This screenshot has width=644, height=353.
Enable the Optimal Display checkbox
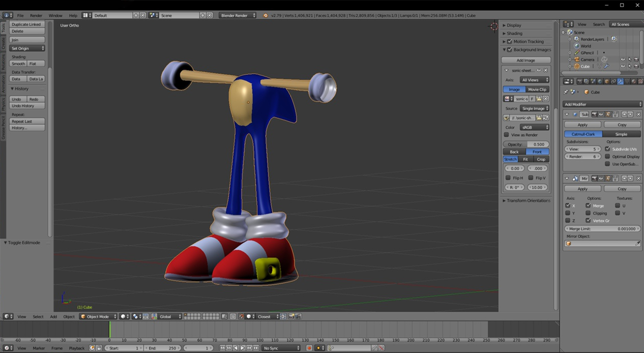[x=607, y=157]
